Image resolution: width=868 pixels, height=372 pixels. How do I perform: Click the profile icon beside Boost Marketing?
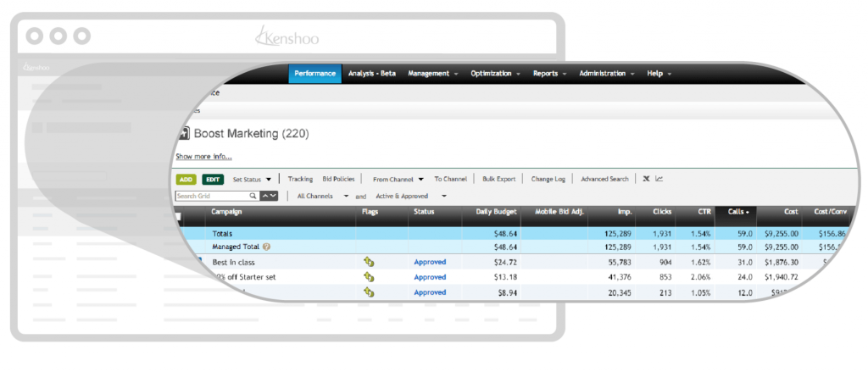pyautogui.click(x=183, y=133)
